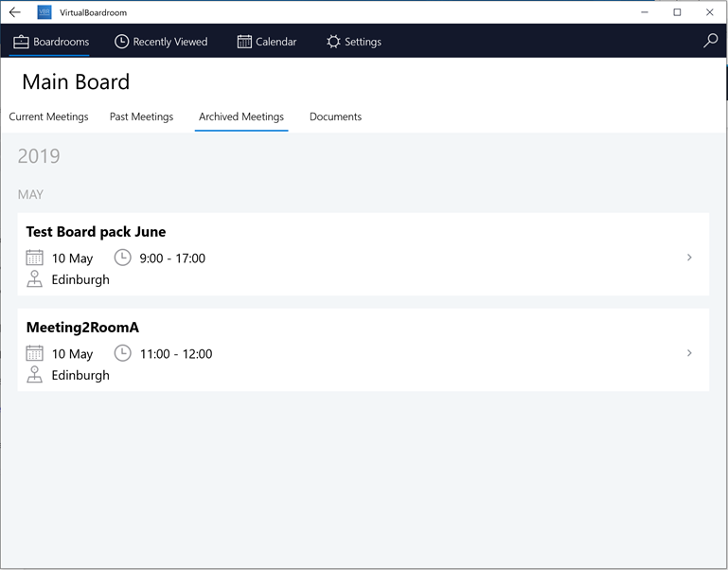Click clock icon beside 9:00 - 17:00

(122, 258)
